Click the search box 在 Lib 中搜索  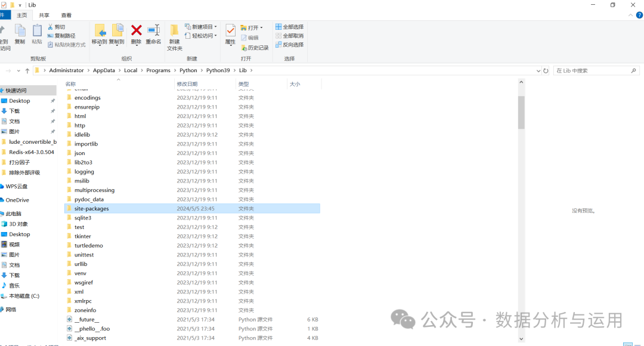pos(593,70)
